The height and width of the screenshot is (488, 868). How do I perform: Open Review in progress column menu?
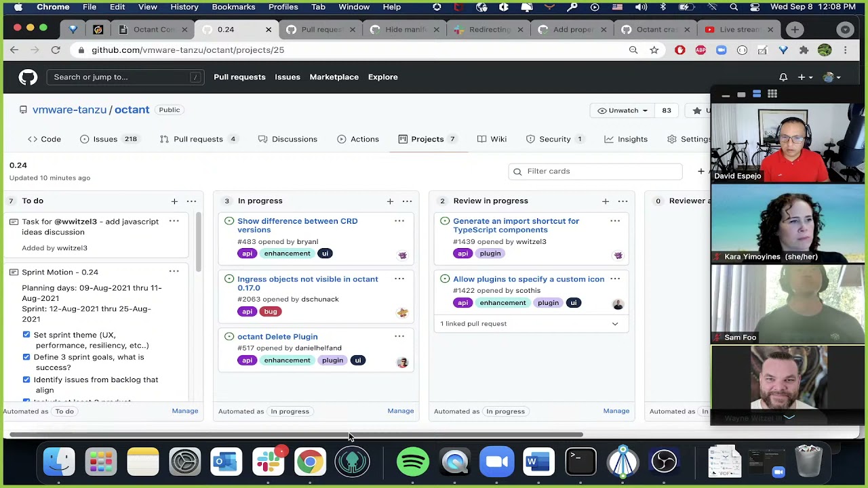point(623,201)
